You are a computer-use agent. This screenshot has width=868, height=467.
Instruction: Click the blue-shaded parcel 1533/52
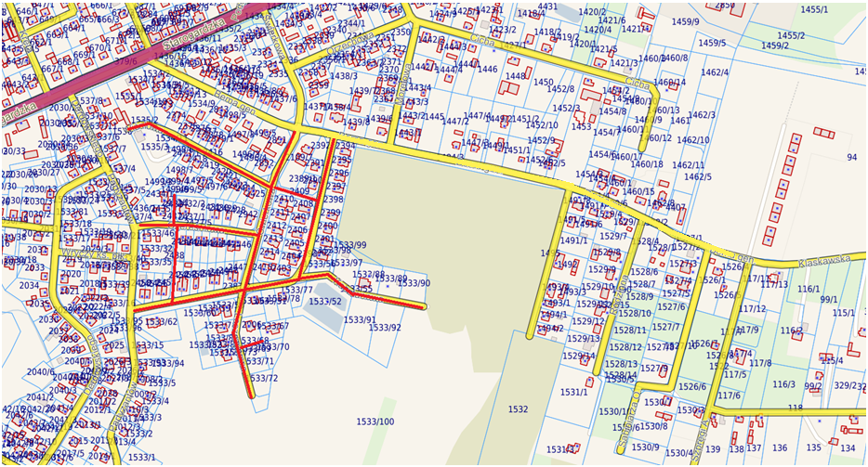[x=325, y=302]
